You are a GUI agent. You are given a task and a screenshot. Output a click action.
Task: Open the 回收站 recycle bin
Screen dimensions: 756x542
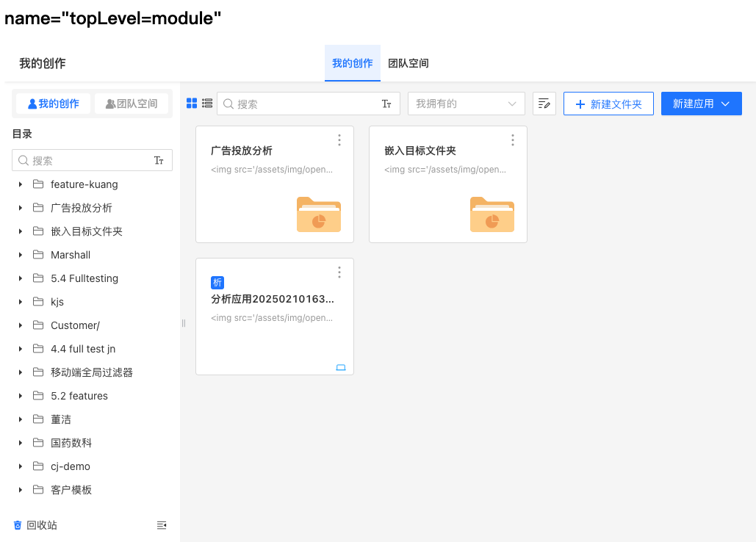coord(35,525)
